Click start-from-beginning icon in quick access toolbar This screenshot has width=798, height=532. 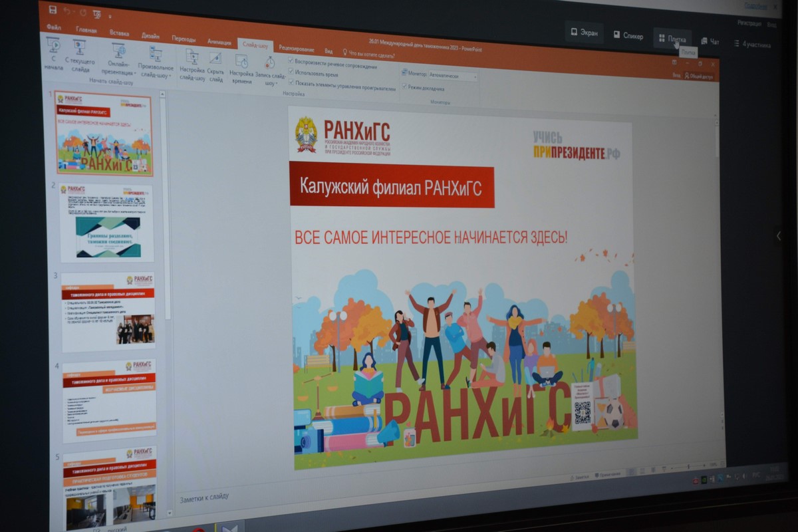tap(97, 15)
